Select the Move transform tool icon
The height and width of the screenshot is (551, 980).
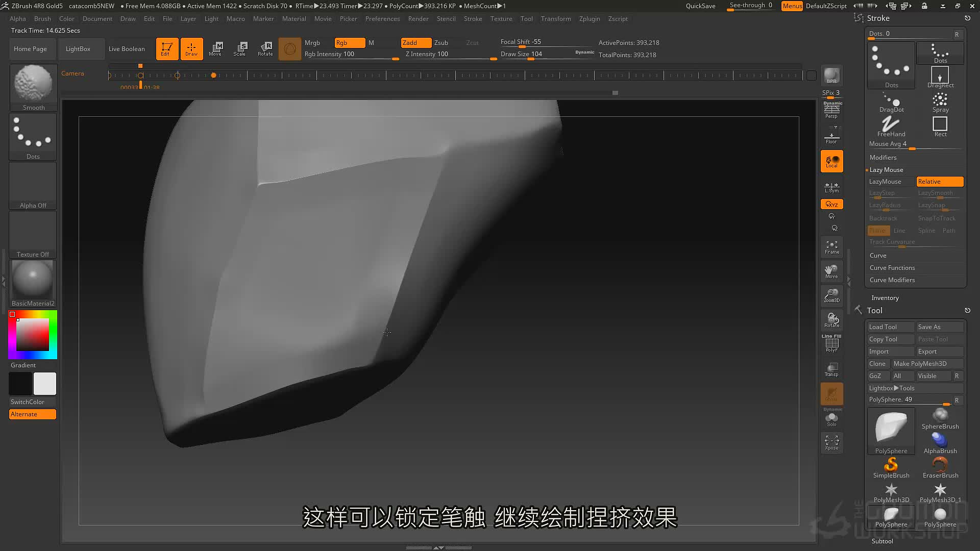pyautogui.click(x=215, y=49)
